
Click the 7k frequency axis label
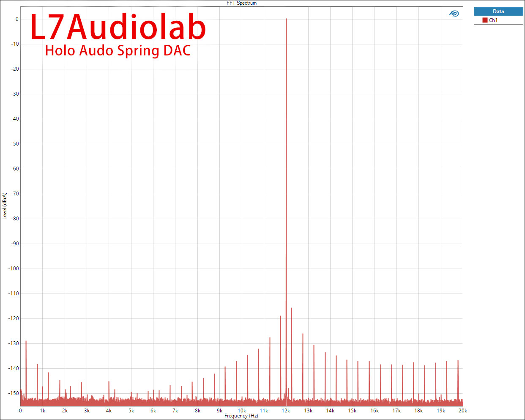175,411
